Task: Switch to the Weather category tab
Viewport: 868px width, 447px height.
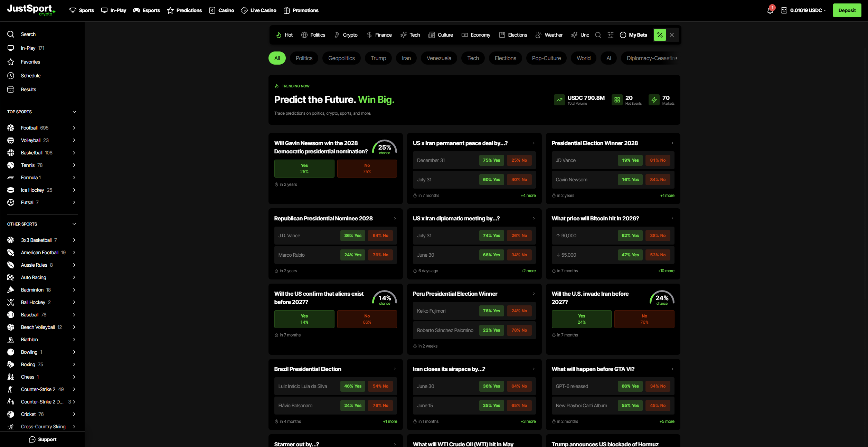Action: coord(549,35)
